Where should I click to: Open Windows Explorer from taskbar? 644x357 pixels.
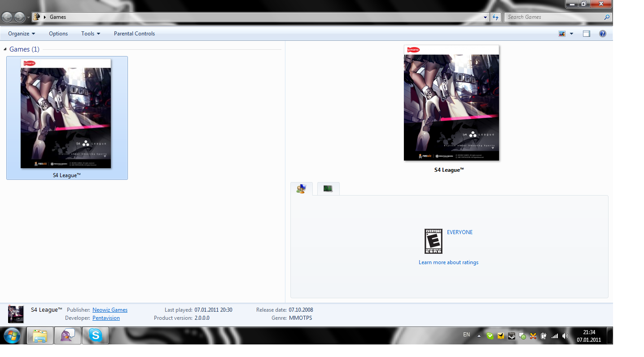(40, 335)
